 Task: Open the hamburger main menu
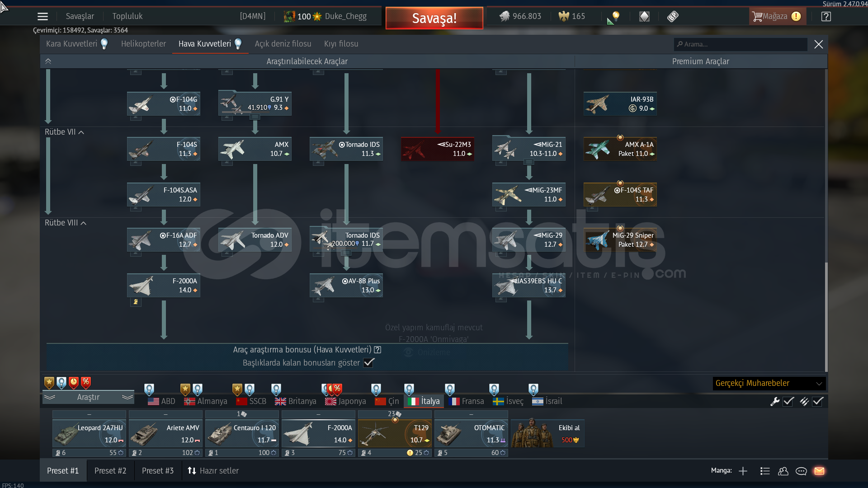coord(42,17)
